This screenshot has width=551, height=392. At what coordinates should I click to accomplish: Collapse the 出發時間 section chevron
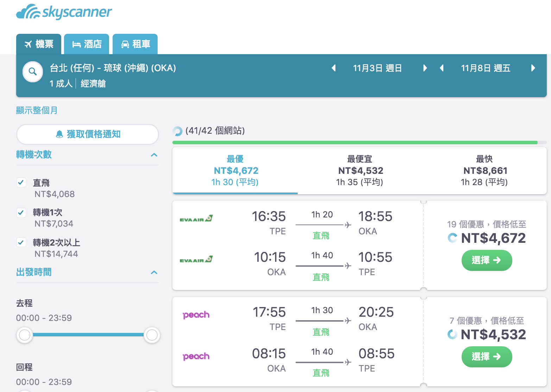[x=154, y=272]
